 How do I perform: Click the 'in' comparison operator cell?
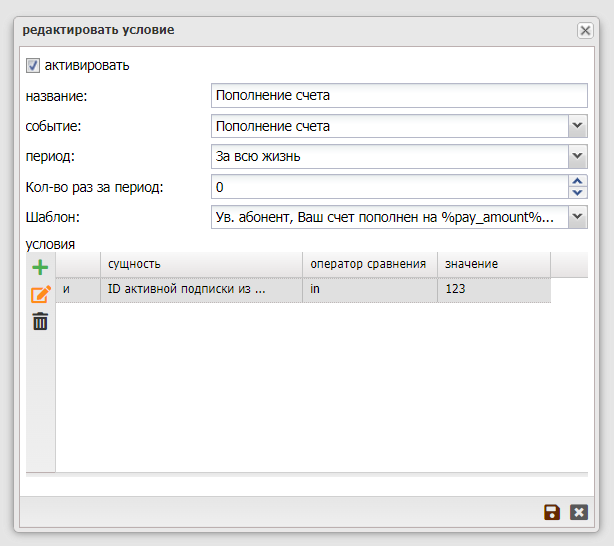(369, 289)
